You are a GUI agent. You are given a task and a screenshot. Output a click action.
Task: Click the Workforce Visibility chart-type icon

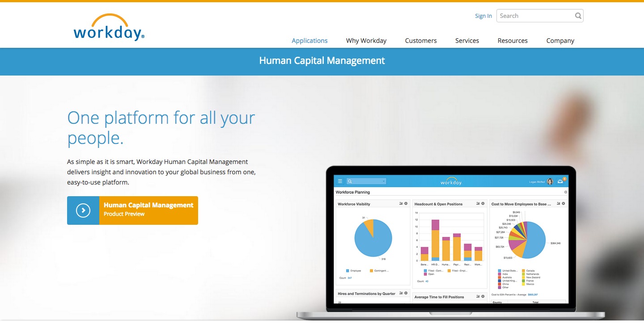click(x=401, y=204)
